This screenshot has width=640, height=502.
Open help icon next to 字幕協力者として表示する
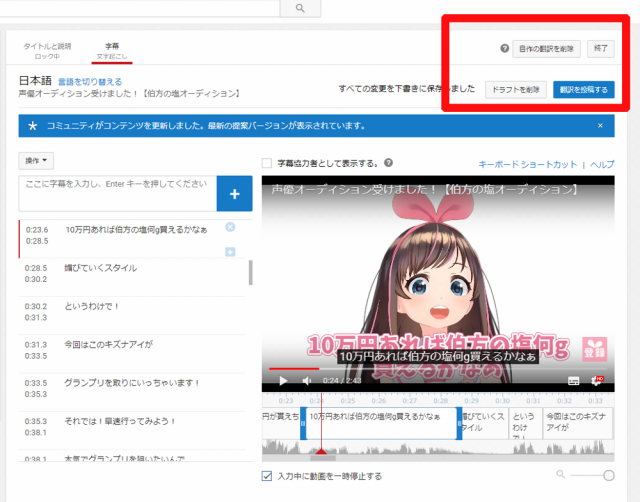point(388,163)
